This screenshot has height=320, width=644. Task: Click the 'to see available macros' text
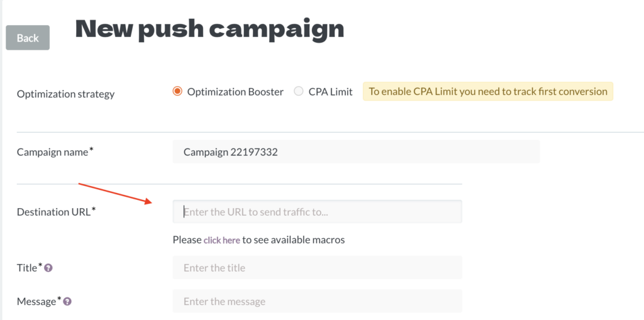(294, 240)
